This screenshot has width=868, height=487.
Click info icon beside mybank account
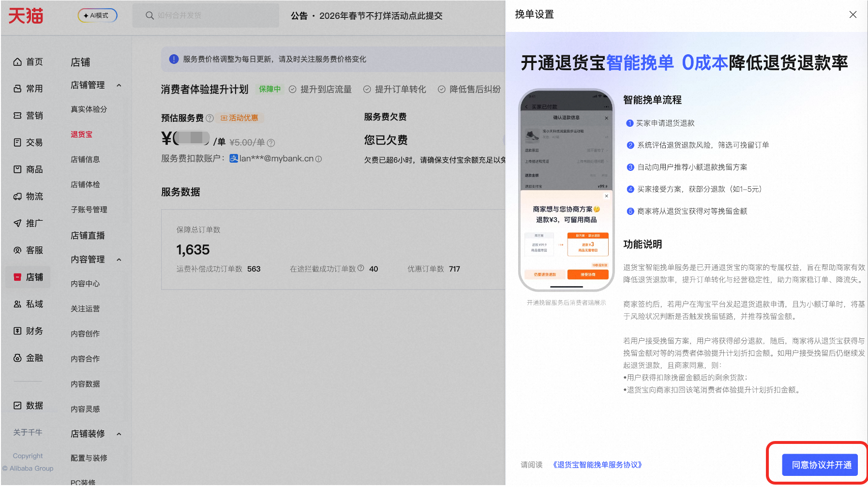318,159
